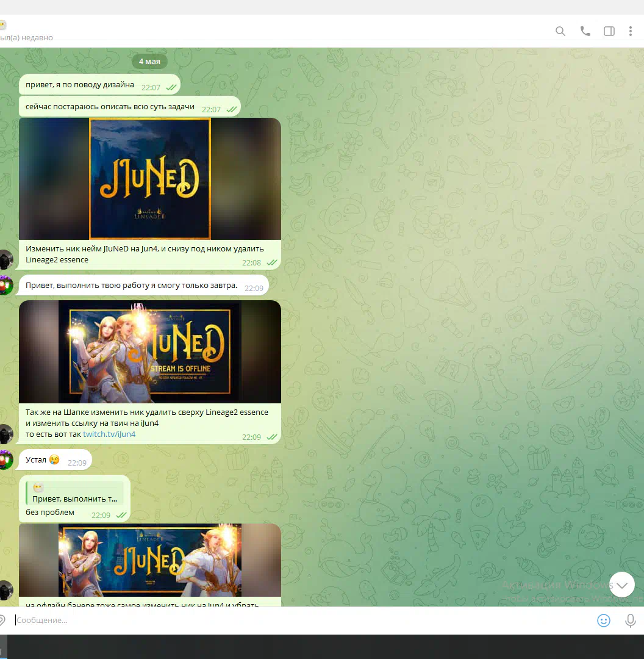Click the attach file paperclip icon

pyautogui.click(x=2, y=620)
